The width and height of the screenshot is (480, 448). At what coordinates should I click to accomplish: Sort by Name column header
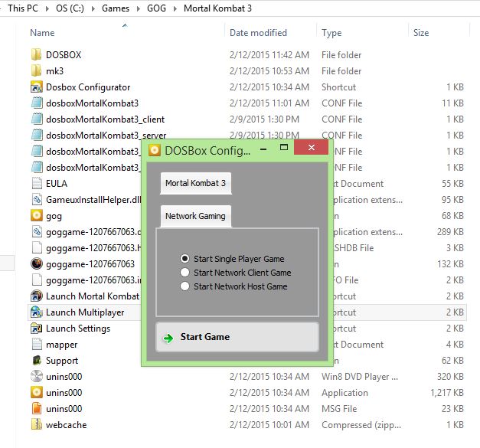42,33
